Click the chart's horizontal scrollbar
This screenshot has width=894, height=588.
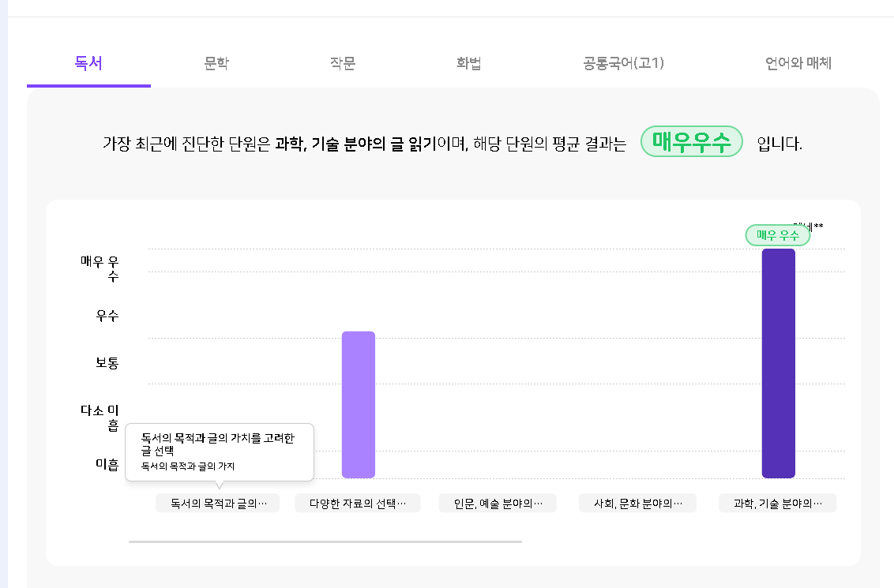(x=325, y=542)
